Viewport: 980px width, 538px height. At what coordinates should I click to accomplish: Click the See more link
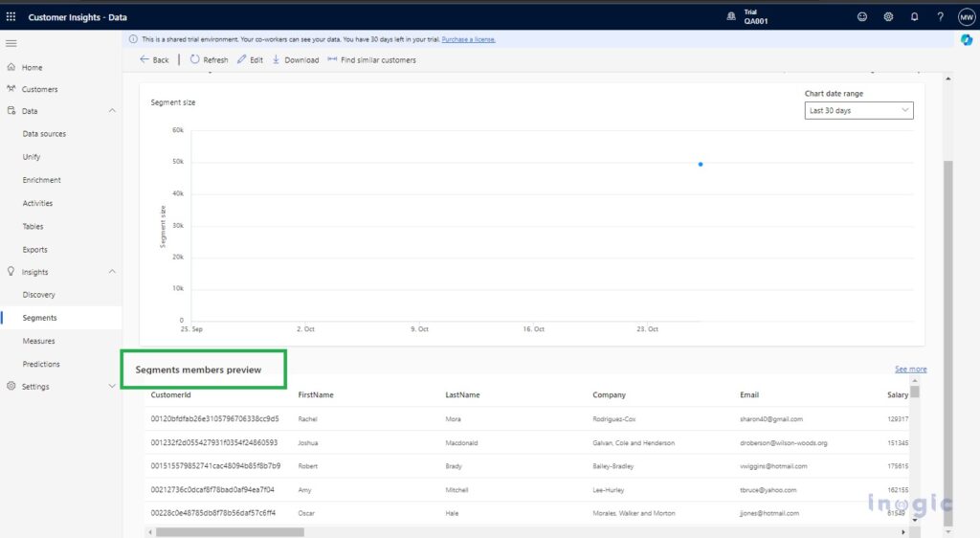tap(910, 370)
